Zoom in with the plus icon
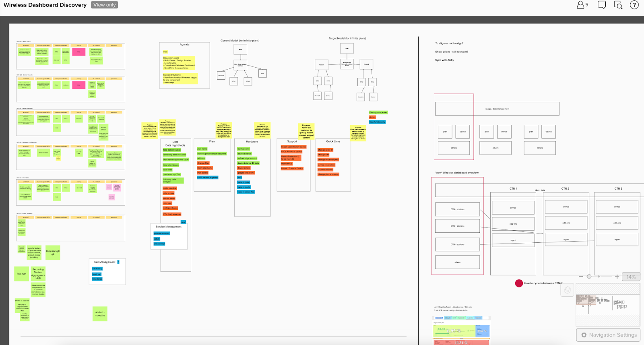Viewport: 644px width, 345px height. pyautogui.click(x=617, y=277)
